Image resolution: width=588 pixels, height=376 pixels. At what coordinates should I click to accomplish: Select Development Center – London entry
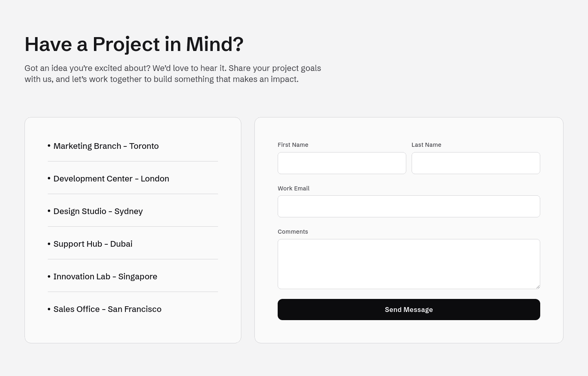pyautogui.click(x=111, y=179)
